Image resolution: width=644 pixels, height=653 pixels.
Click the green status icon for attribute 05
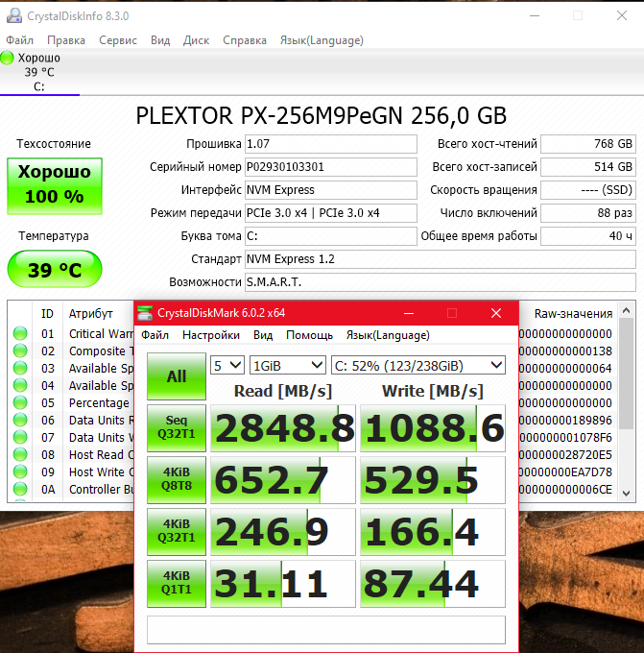20,402
